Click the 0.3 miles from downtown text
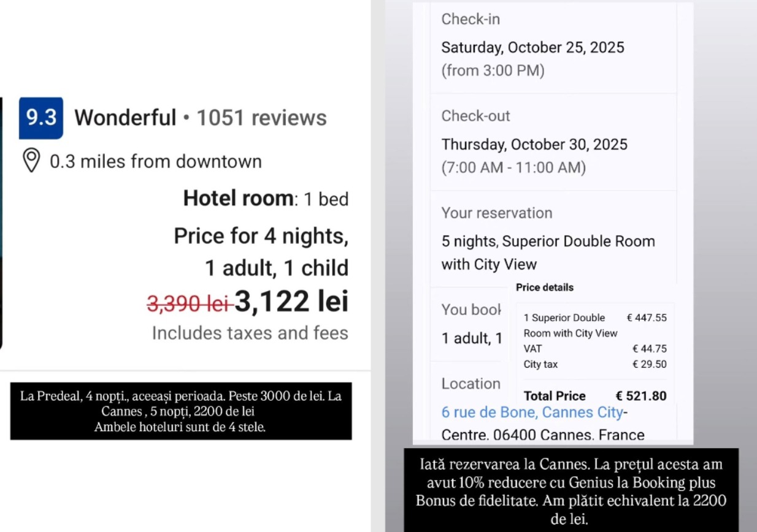Viewport: 757px width, 532px height. click(x=155, y=162)
